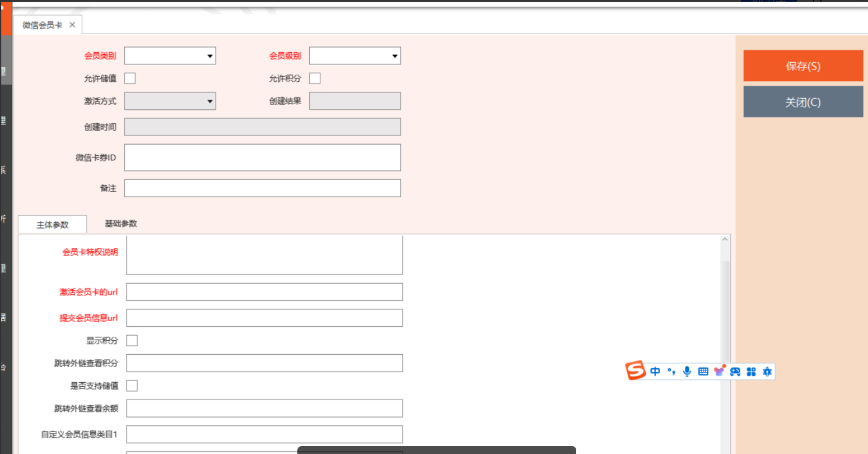Image resolution: width=868 pixels, height=454 pixels.
Task: Switch punctuation mode on Sogou bar
Action: (671, 372)
